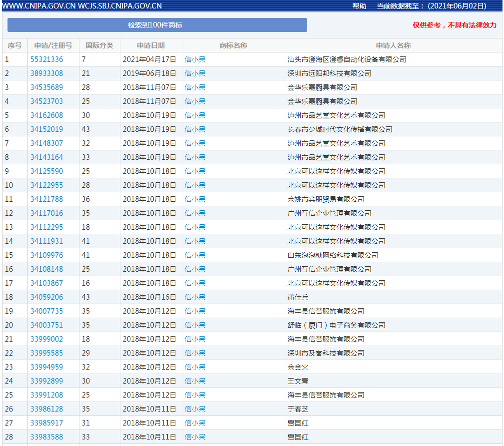Image resolution: width=504 pixels, height=446 pixels.
Task: Open application number 34112295
Action: [x=46, y=227]
